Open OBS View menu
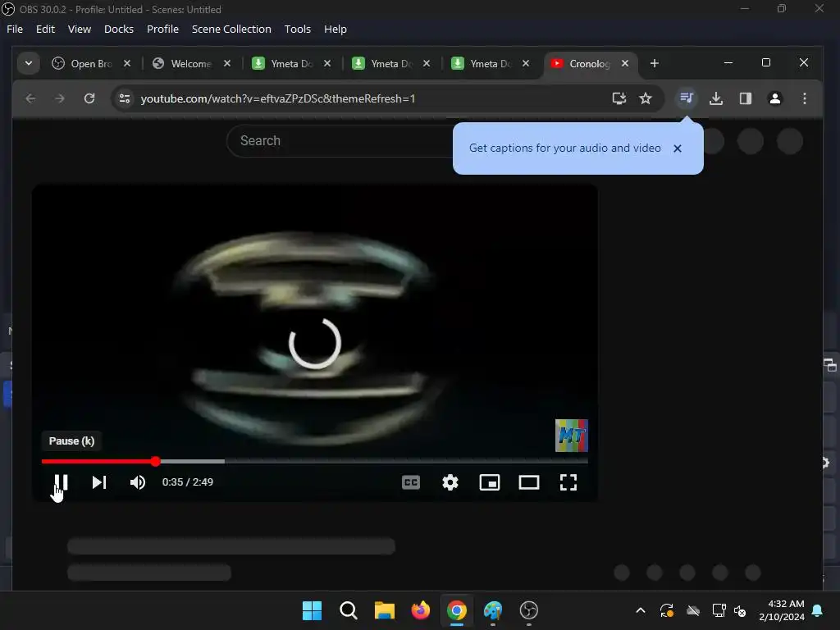840x630 pixels. [80, 30]
